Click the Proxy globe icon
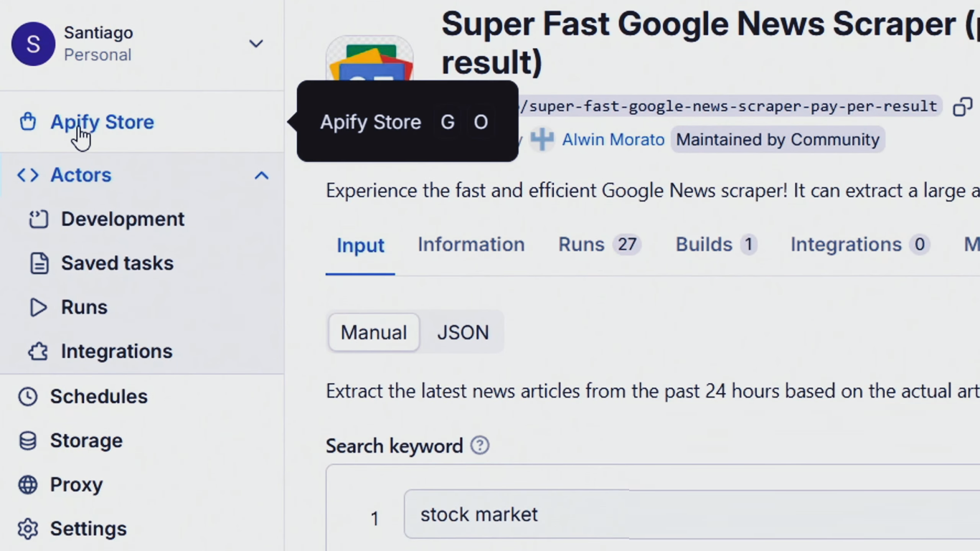The width and height of the screenshot is (980, 551). (x=28, y=485)
